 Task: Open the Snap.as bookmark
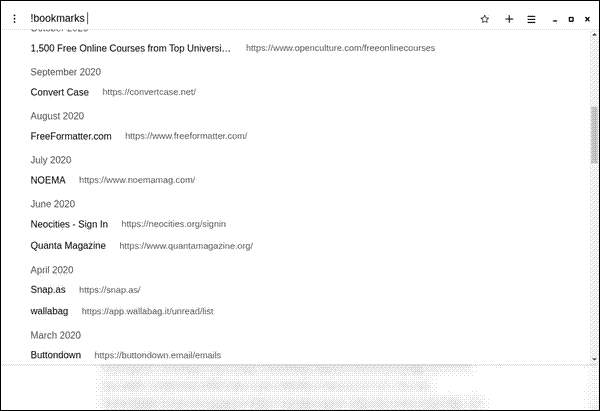pyautogui.click(x=48, y=290)
